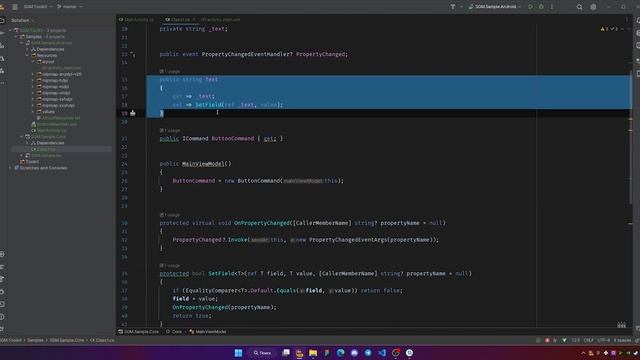Open Rider icon on the taskbar
Screen dimensions: 640x360
299,353
